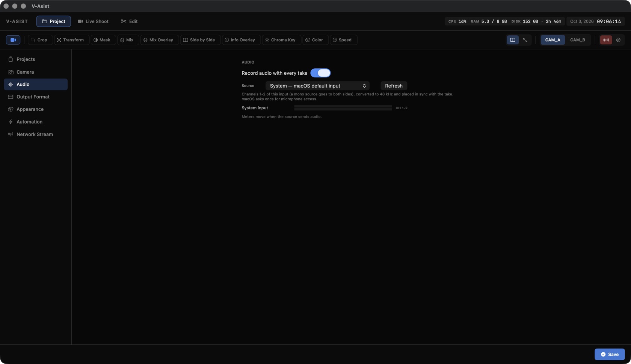Click the blue camera icon in toolbar
This screenshot has height=364, width=631.
click(x=13, y=40)
